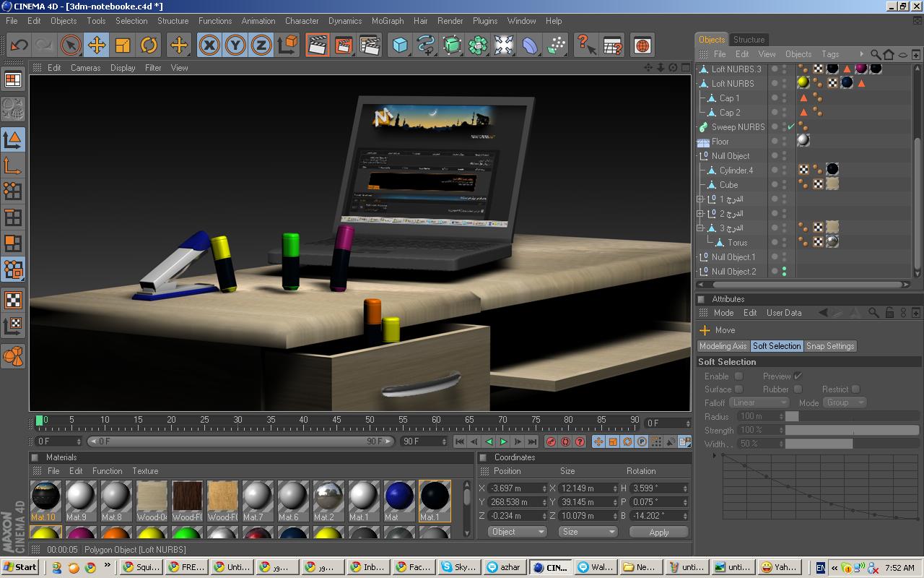Render the active view
Viewport: 924px width, 578px height.
(318, 46)
